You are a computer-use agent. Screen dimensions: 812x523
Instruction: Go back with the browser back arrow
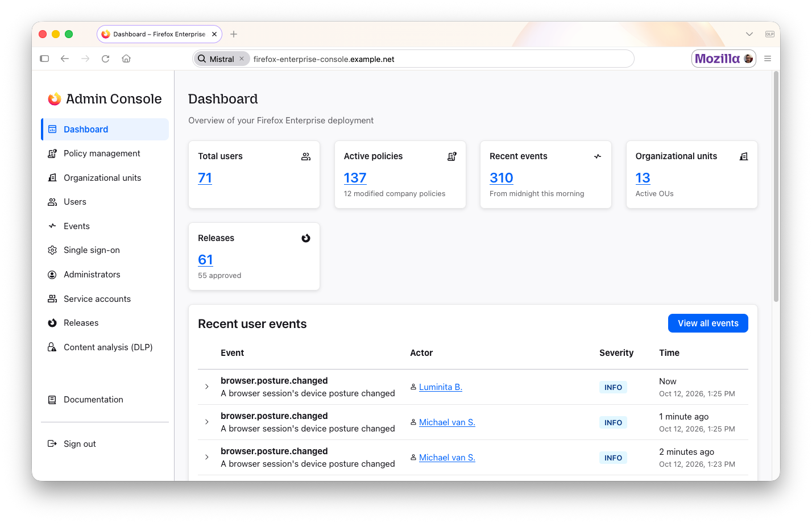65,59
